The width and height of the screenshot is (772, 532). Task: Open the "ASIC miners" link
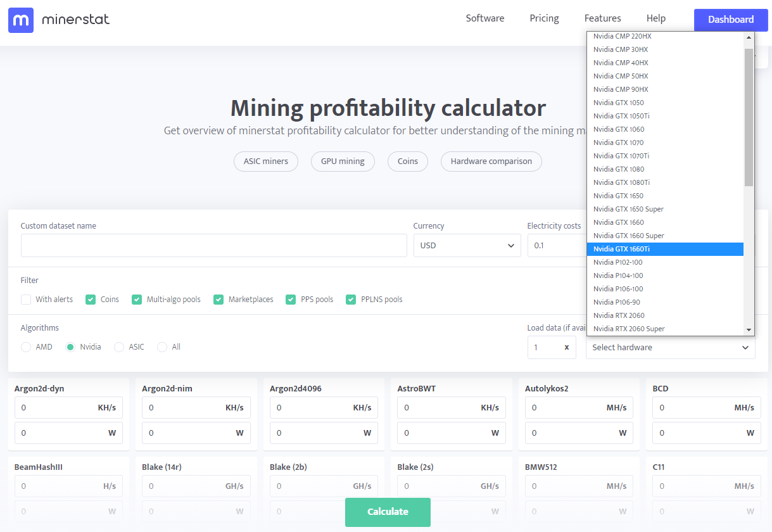265,161
